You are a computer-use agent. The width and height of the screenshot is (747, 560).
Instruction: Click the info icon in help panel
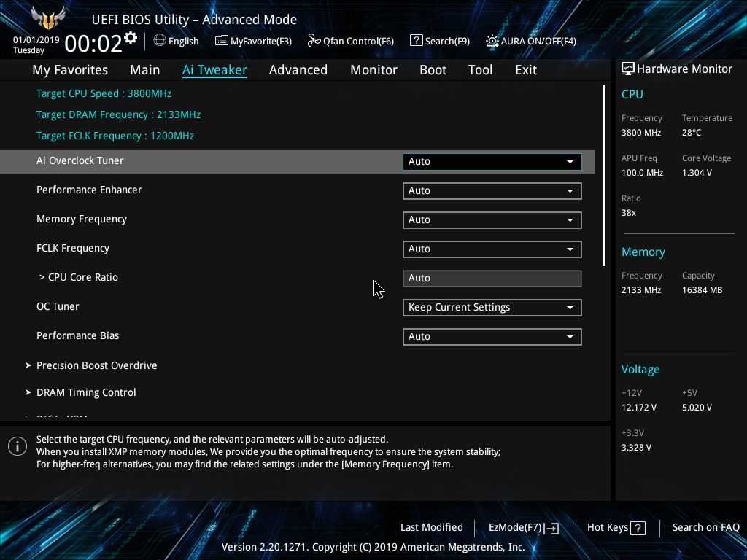click(18, 446)
